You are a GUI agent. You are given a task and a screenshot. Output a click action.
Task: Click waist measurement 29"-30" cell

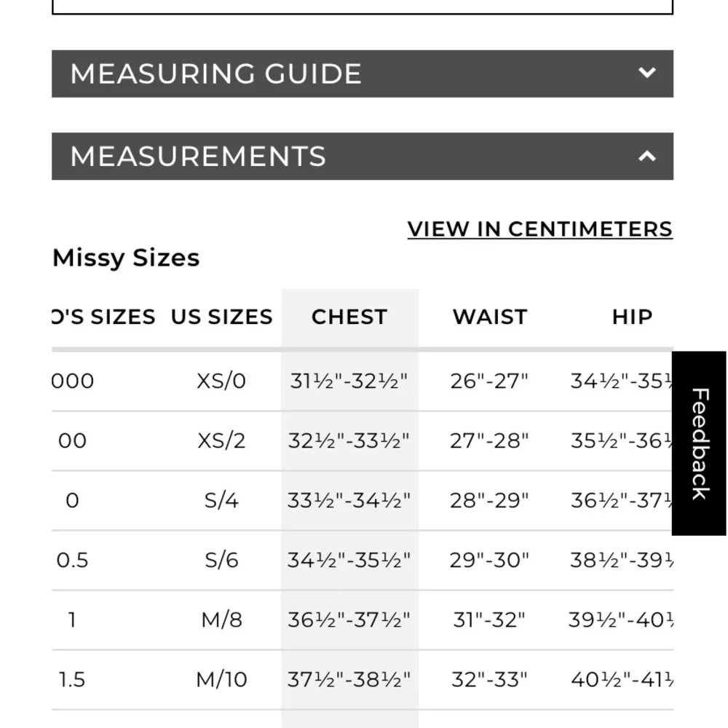click(489, 560)
